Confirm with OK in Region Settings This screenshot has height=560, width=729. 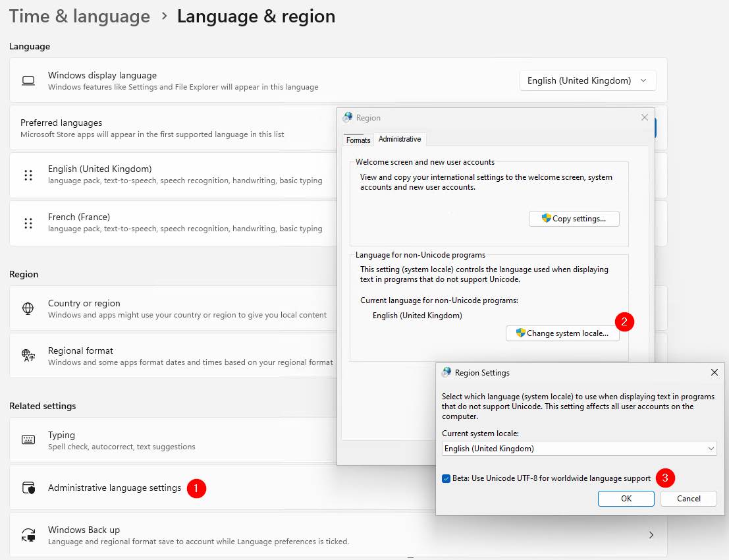click(626, 499)
